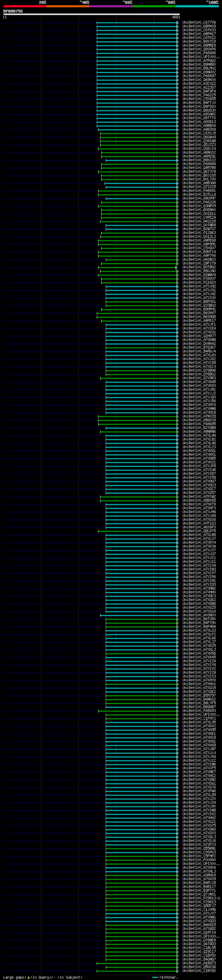Select the UniRef100_A7XJH2 label

pos(199,286)
